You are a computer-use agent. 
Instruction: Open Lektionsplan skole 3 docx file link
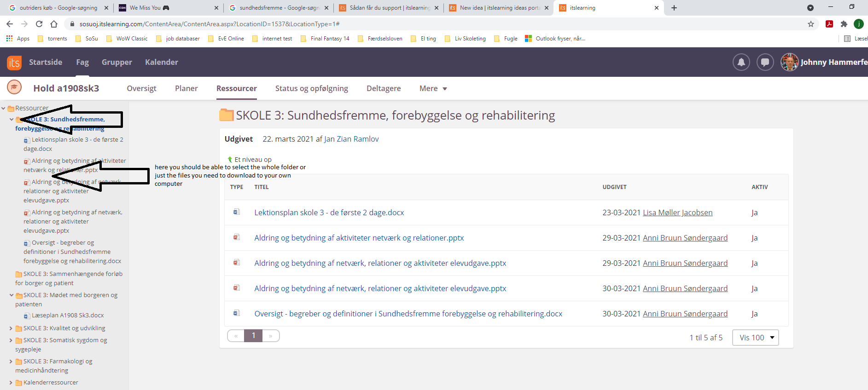click(329, 212)
